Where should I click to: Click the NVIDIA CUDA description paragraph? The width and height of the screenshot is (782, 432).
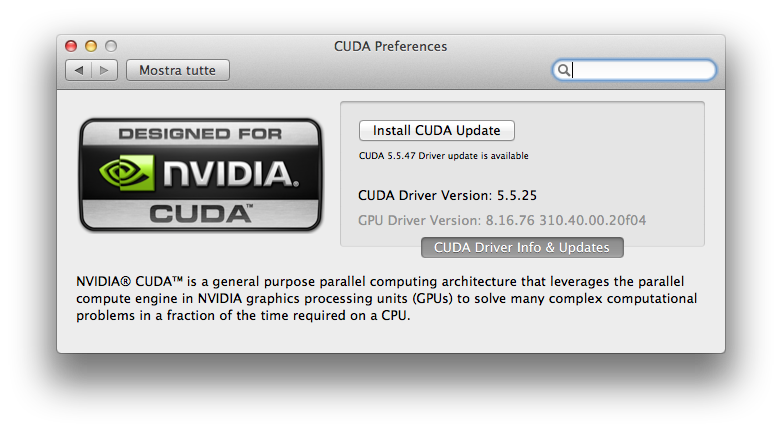click(x=387, y=298)
